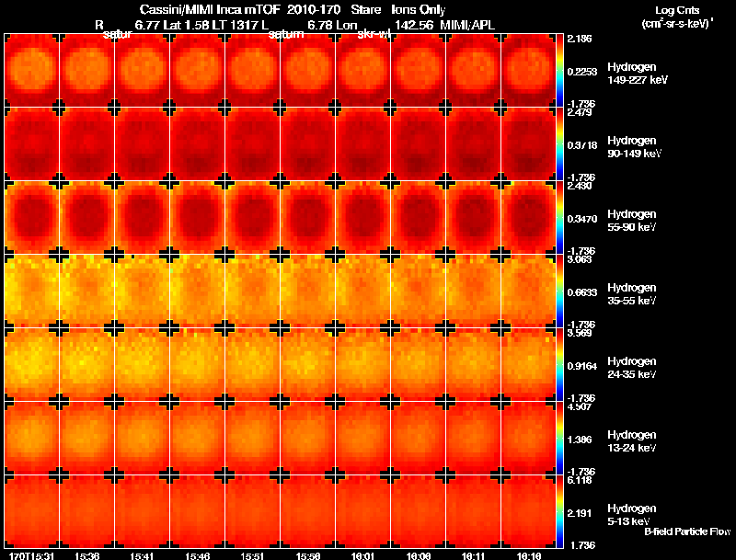Click the '1.386' colorbar midpoint value
This screenshot has height=560, width=736.
click(580, 440)
